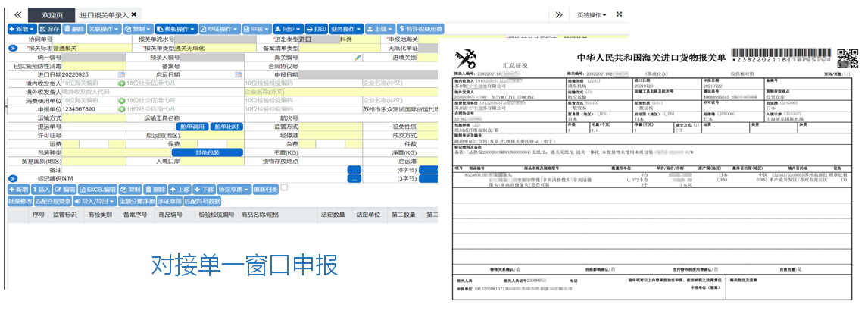Click green plus icon in 消费使用单位 row

tap(122, 100)
